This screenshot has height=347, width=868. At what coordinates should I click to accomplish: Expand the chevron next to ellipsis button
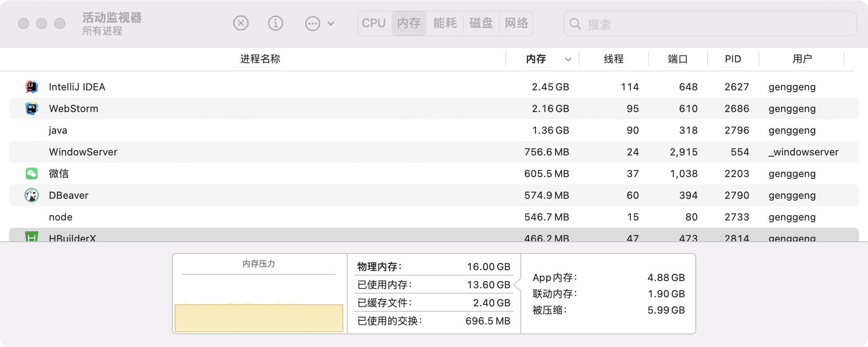pos(331,23)
